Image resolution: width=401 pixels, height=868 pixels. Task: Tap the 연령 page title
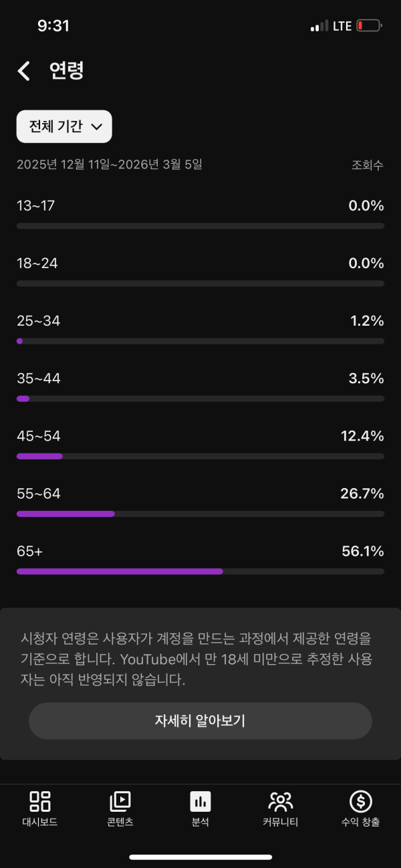click(67, 71)
